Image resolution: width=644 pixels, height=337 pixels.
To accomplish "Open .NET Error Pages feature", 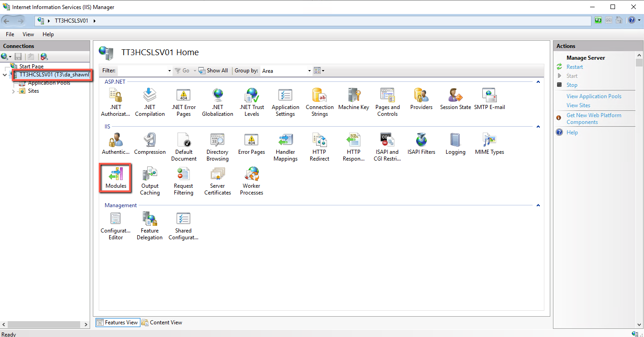I will click(183, 102).
